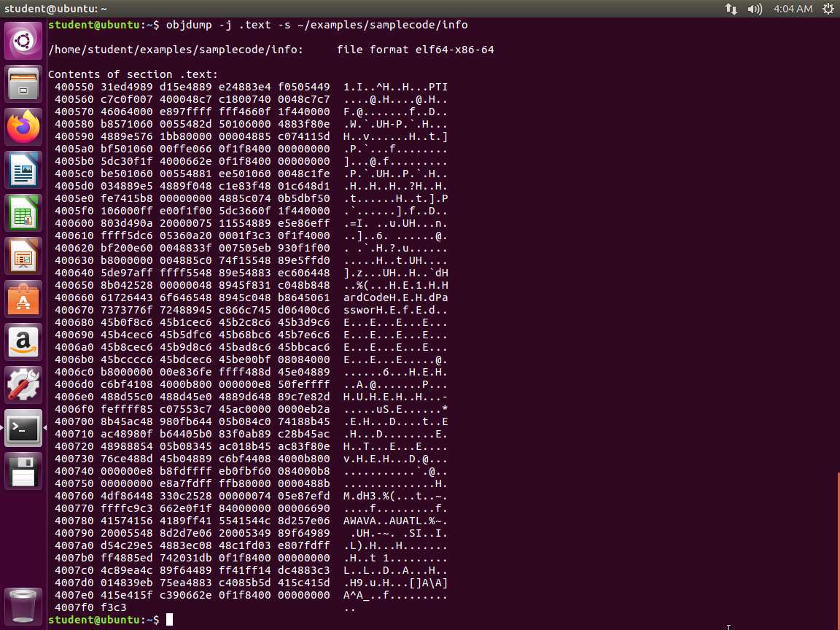Open System Settings from the launcher
840x630 pixels.
coord(23,385)
